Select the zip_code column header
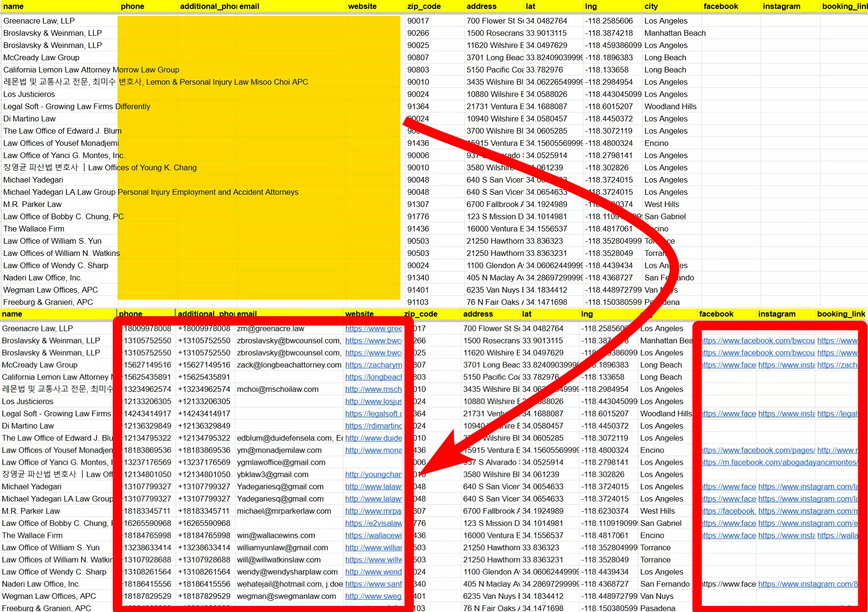The width and height of the screenshot is (868, 612). [x=424, y=6]
